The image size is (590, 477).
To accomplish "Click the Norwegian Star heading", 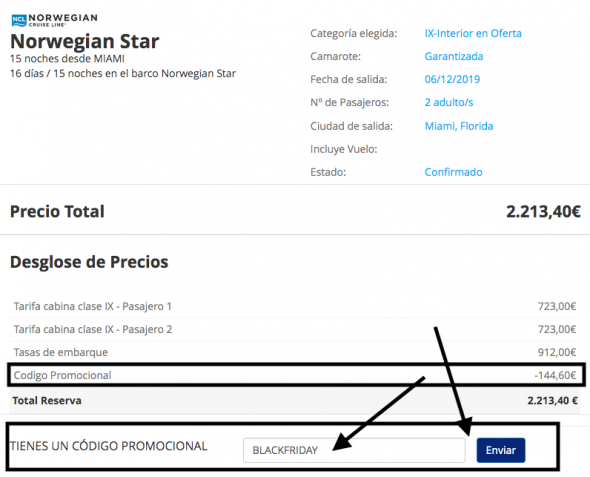I will tap(85, 41).
